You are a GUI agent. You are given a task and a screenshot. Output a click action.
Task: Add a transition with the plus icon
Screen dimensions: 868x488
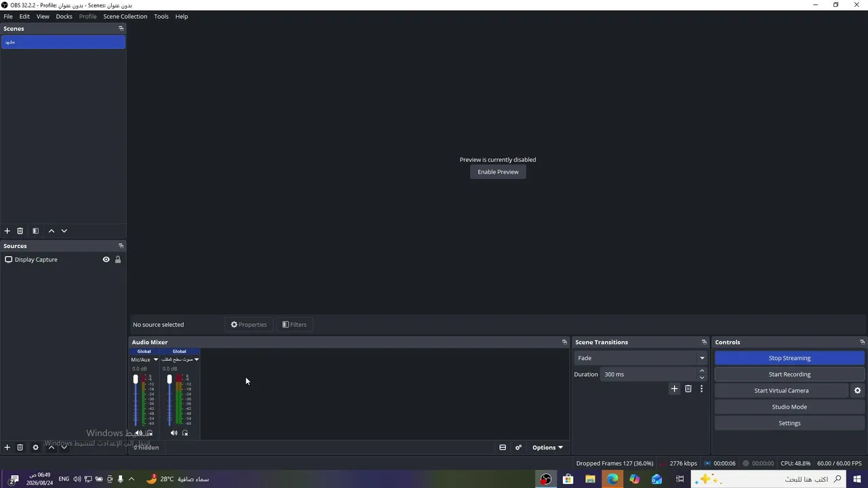tap(674, 389)
